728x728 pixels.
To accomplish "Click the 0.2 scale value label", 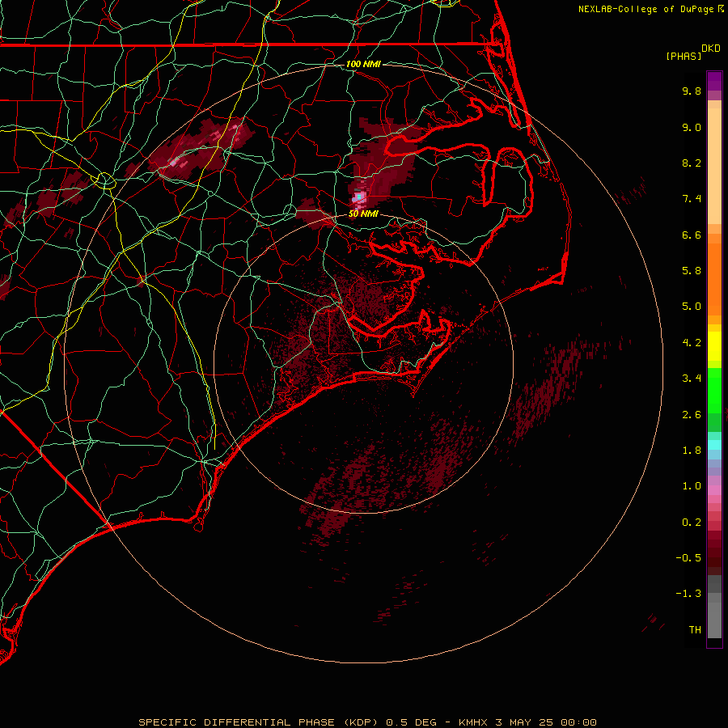I will click(692, 523).
